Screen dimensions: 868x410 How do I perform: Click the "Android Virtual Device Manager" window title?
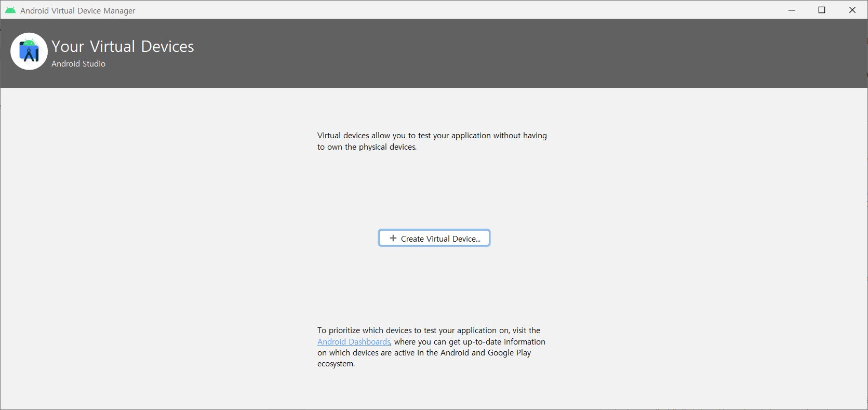78,10
